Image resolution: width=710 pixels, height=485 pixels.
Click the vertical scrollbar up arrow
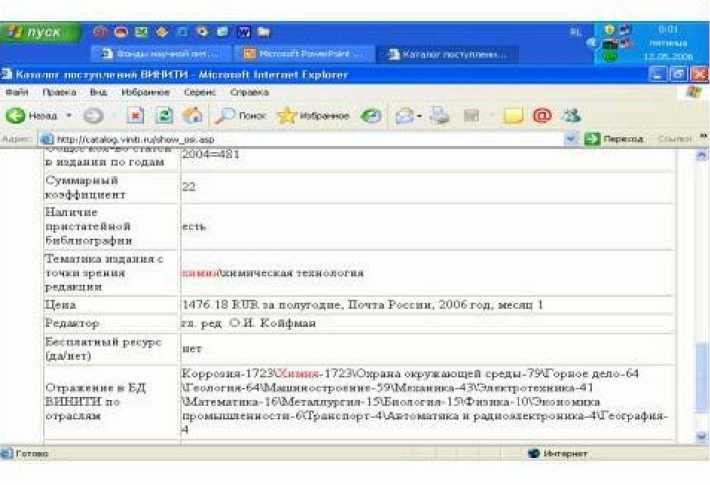[x=701, y=155]
